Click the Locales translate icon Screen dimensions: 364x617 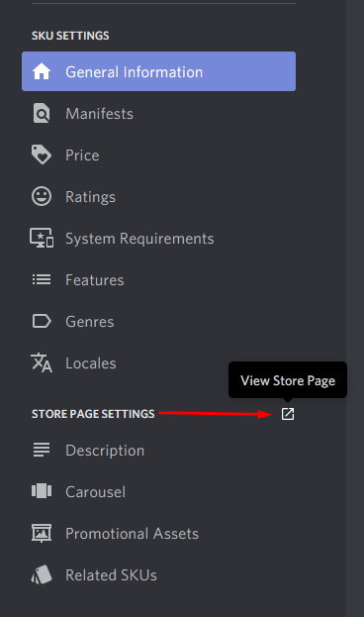42,362
